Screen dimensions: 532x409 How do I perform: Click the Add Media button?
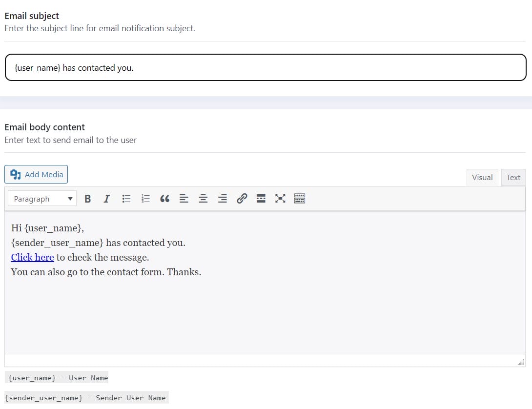37,174
